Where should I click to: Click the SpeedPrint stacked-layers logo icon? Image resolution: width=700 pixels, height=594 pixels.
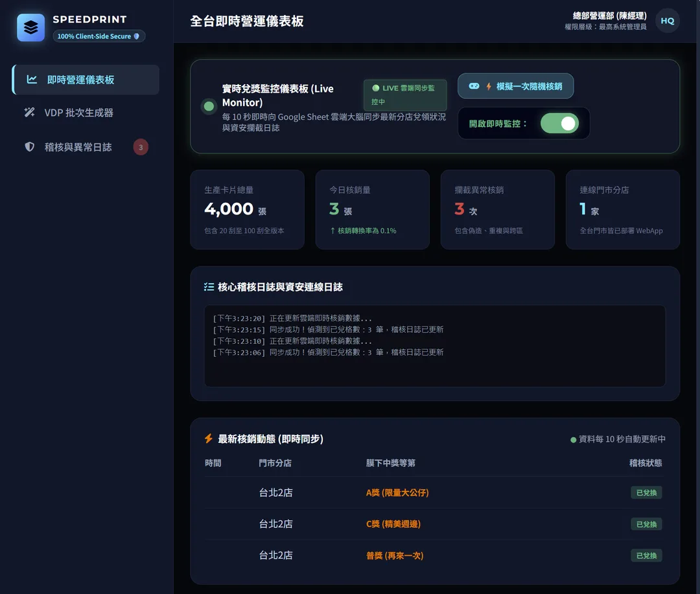coord(31,28)
